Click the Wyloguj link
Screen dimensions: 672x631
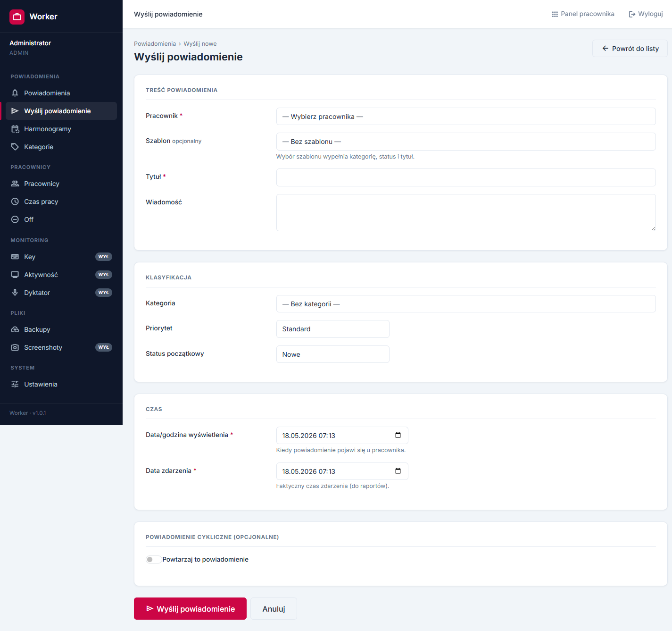click(646, 14)
